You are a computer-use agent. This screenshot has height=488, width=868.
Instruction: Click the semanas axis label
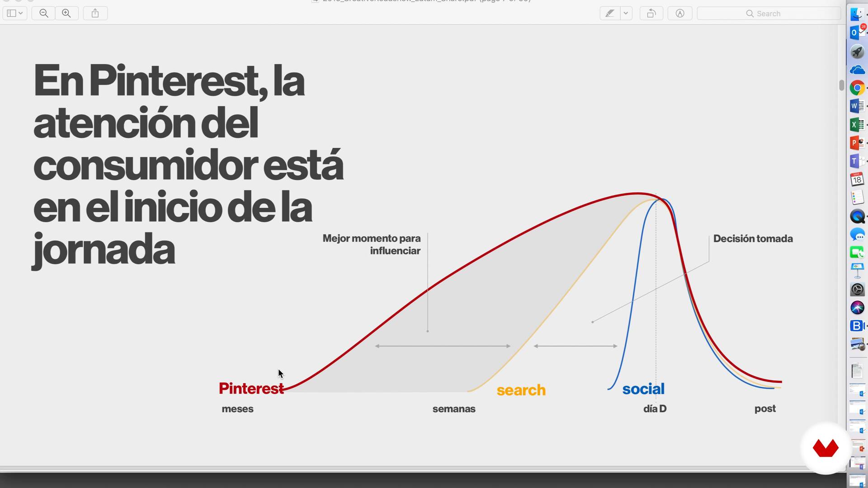(x=454, y=409)
